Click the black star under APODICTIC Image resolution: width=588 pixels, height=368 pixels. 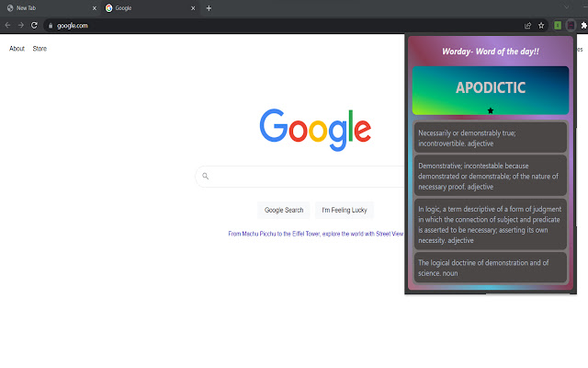coord(491,110)
